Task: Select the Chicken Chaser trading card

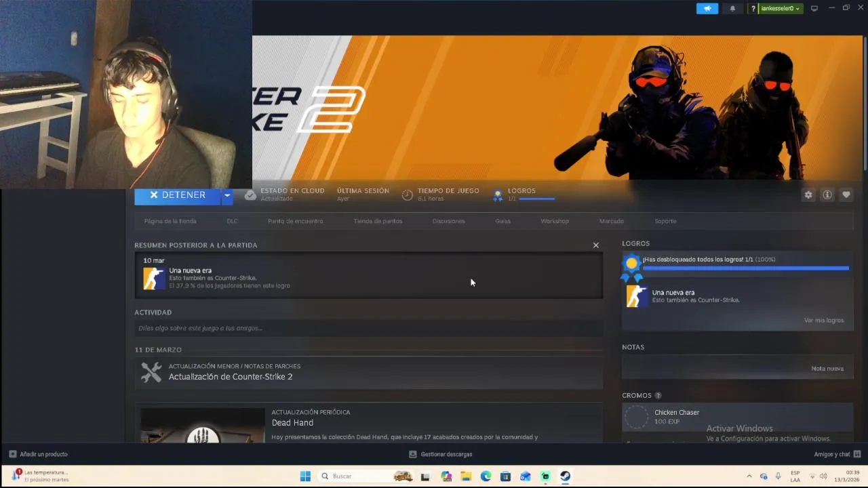Action: (737, 417)
